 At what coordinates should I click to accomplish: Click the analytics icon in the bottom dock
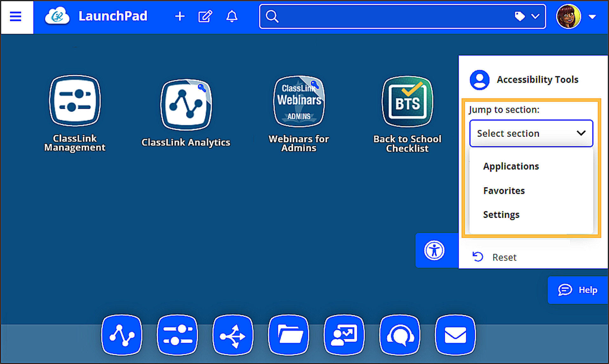pyautogui.click(x=122, y=335)
